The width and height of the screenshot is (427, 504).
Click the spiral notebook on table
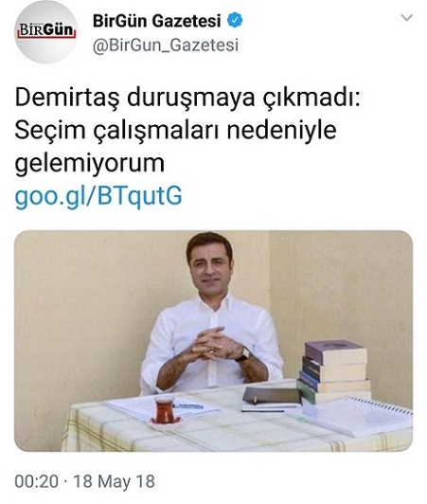click(x=357, y=416)
